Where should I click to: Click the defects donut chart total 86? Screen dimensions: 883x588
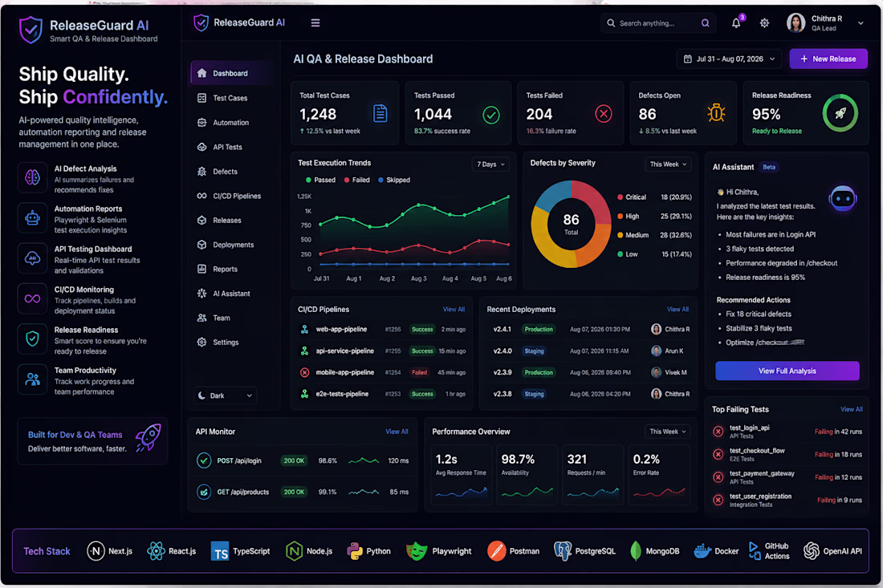(571, 224)
